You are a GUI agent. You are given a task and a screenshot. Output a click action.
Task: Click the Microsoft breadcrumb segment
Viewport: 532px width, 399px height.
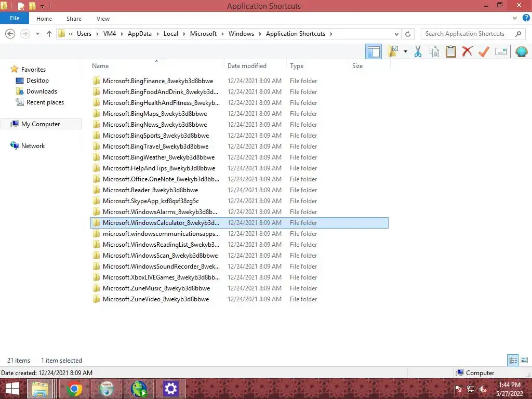click(203, 34)
